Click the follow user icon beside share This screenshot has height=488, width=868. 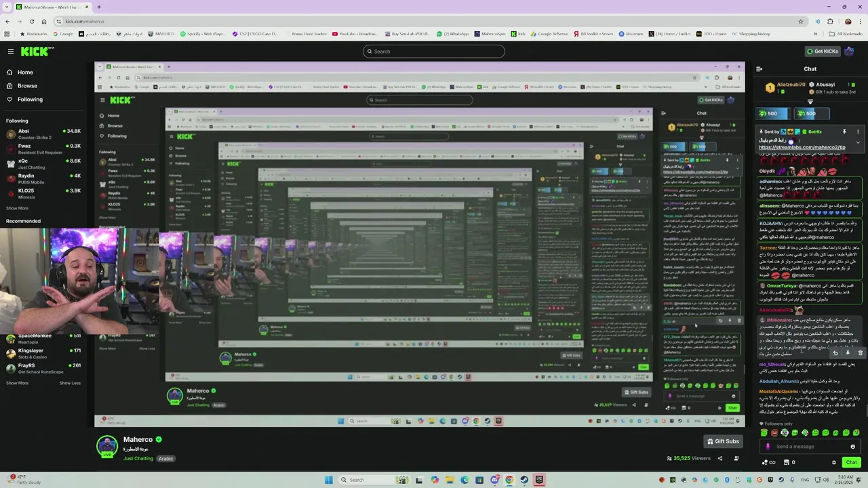pos(736,458)
